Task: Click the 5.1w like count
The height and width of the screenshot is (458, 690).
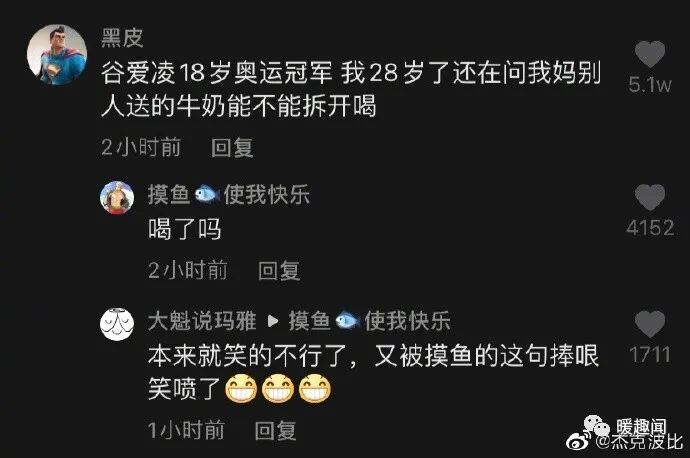Action: tap(650, 84)
